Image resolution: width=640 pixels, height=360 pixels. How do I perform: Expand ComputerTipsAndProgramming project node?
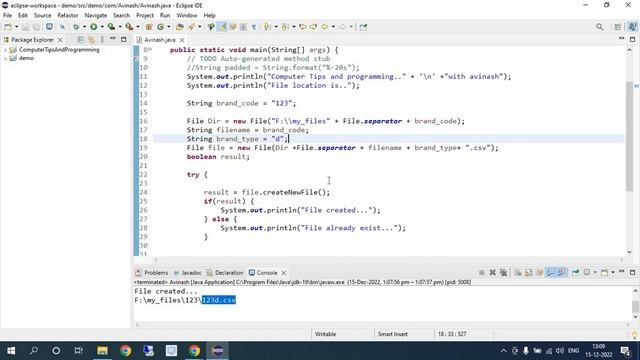click(5, 50)
